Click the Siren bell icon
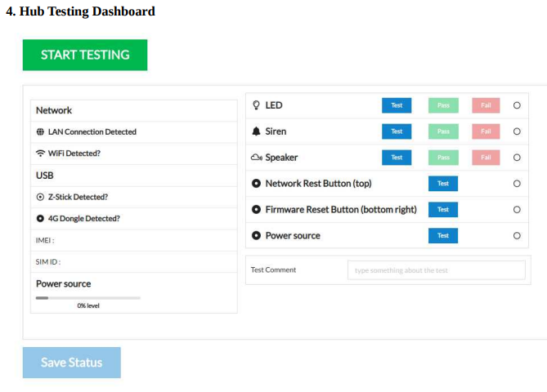This screenshot has height=392, width=547. (256, 131)
